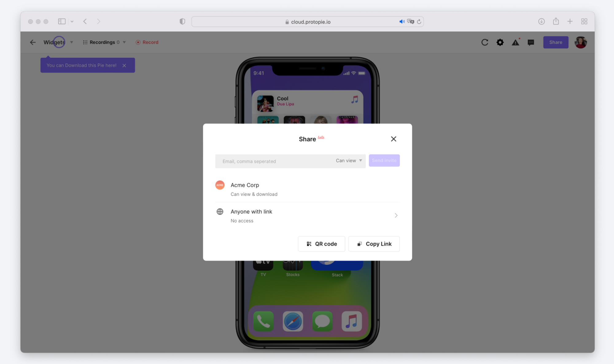Close the Share dialog
The image size is (614, 364).
(393, 139)
